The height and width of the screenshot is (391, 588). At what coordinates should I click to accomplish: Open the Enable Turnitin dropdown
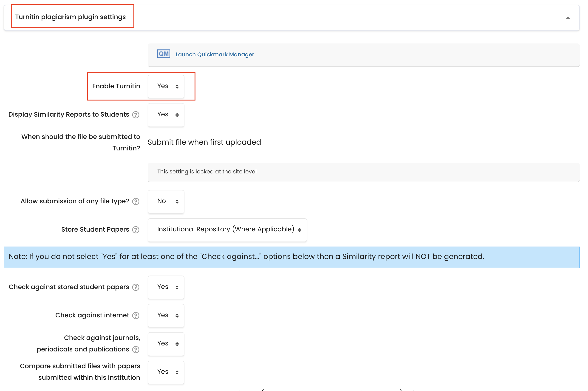point(166,86)
